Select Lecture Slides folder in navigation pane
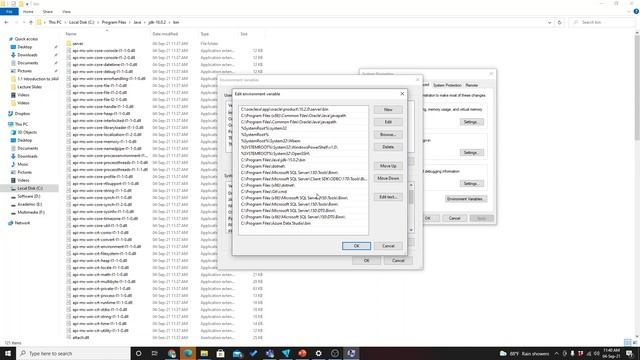 click(x=29, y=87)
